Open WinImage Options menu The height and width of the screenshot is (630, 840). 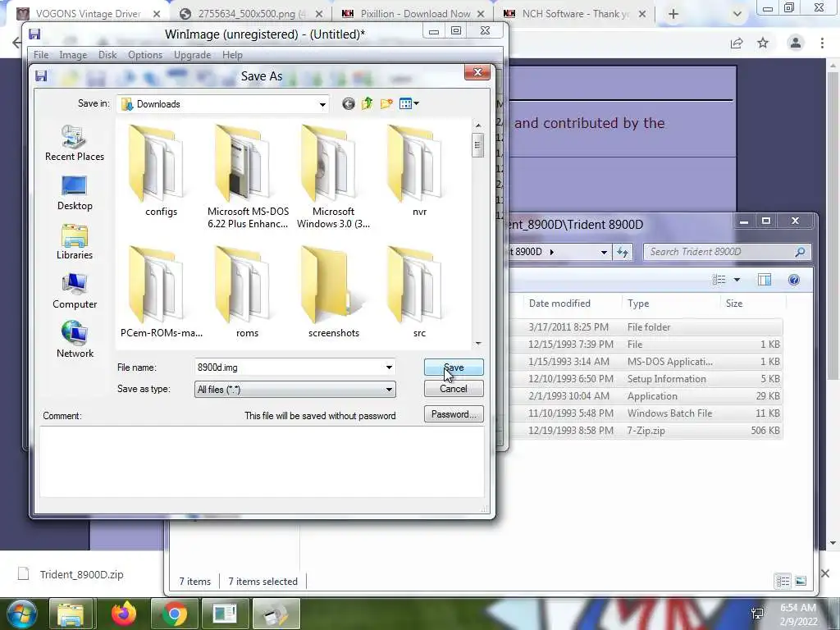tap(144, 55)
